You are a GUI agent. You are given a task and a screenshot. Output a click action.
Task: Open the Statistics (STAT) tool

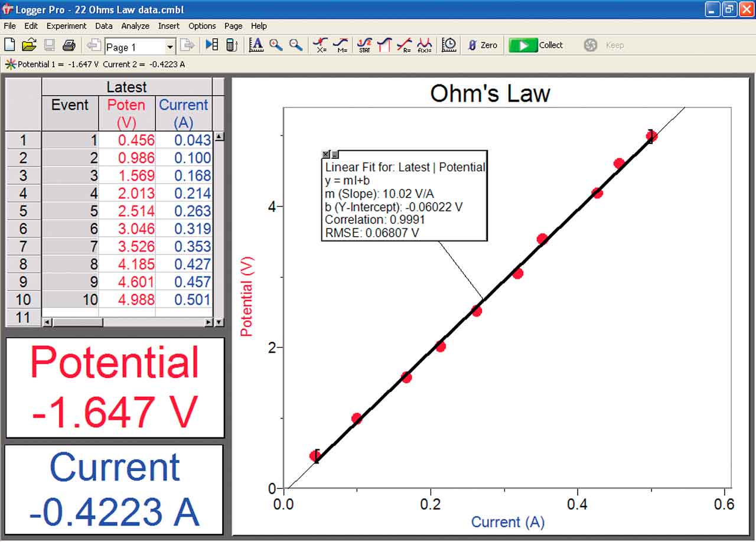pyautogui.click(x=364, y=45)
